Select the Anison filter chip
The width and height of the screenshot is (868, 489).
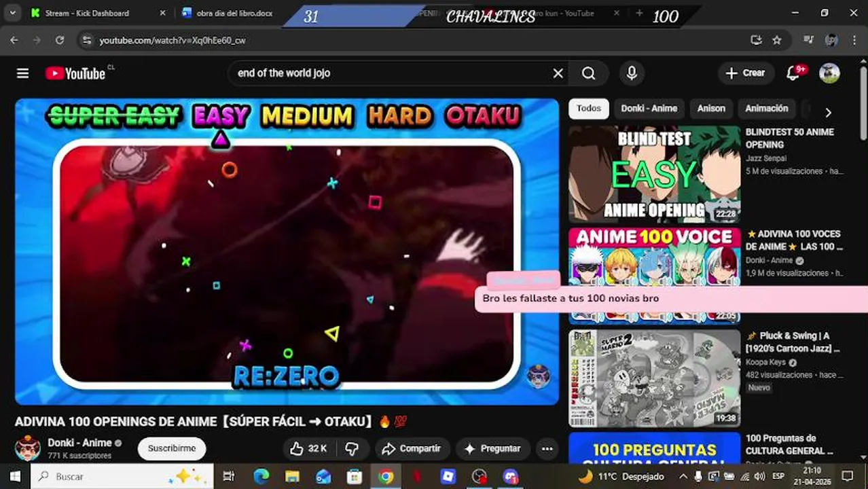711,109
